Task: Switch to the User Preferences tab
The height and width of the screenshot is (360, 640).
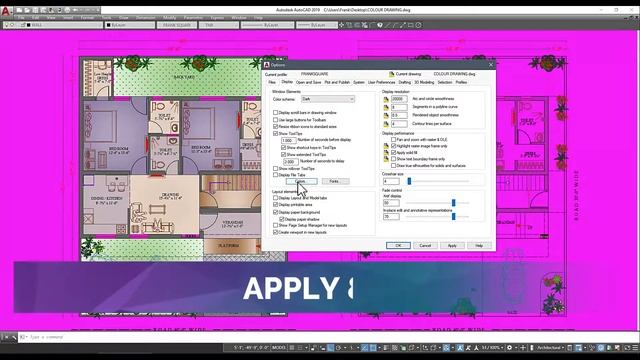Action: 381,82
